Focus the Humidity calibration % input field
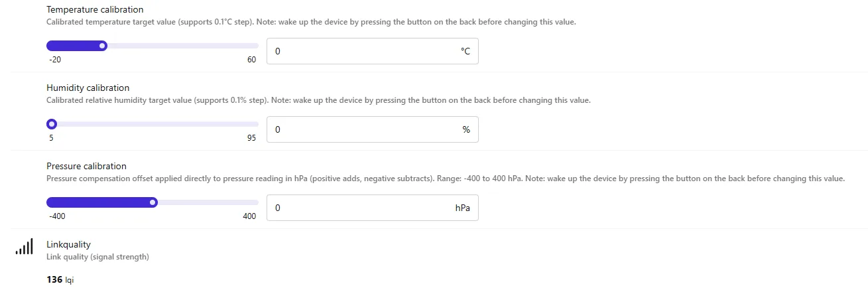Screen dimensions: 868x290 (x=372, y=129)
